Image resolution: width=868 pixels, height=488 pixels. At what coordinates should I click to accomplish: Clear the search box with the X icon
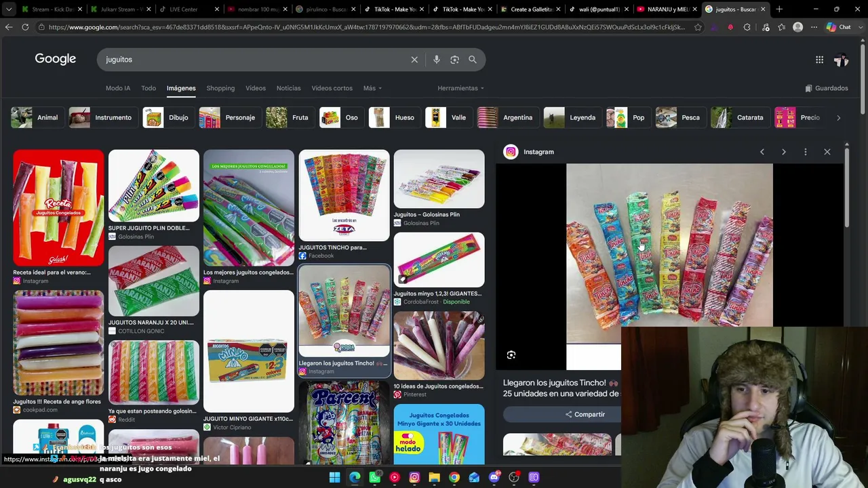(x=414, y=60)
